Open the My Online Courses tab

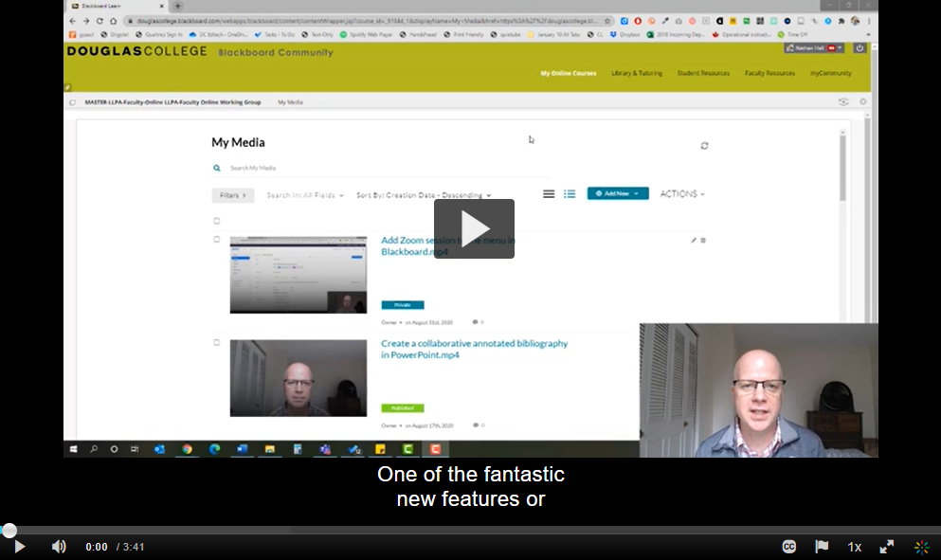pyautogui.click(x=569, y=73)
